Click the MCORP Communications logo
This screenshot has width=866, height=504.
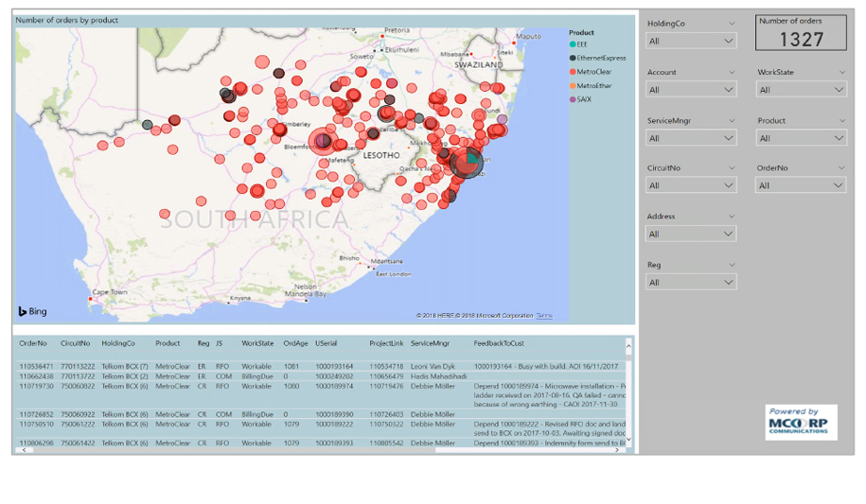tap(797, 423)
